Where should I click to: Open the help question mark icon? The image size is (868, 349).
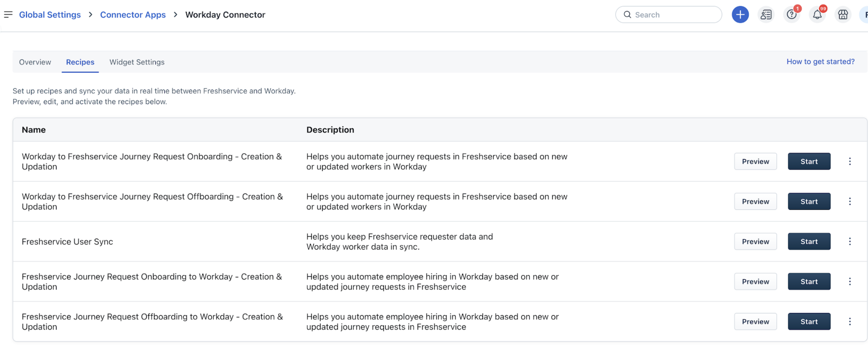[x=792, y=14]
